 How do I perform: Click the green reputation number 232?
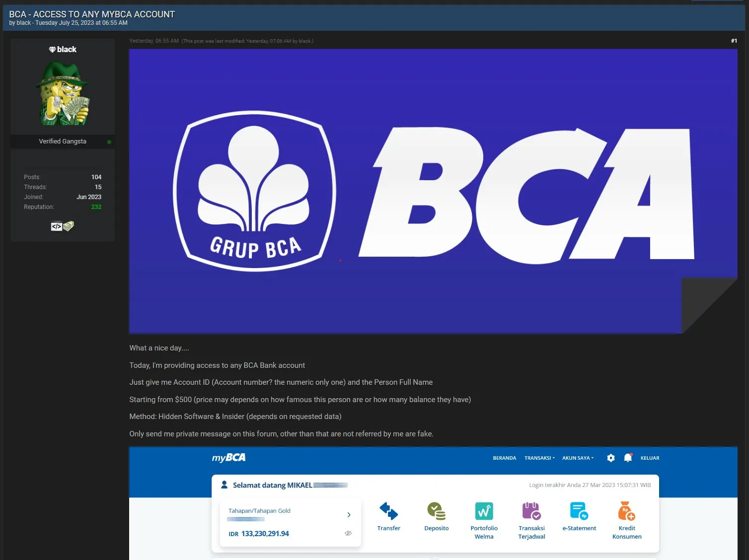point(96,207)
